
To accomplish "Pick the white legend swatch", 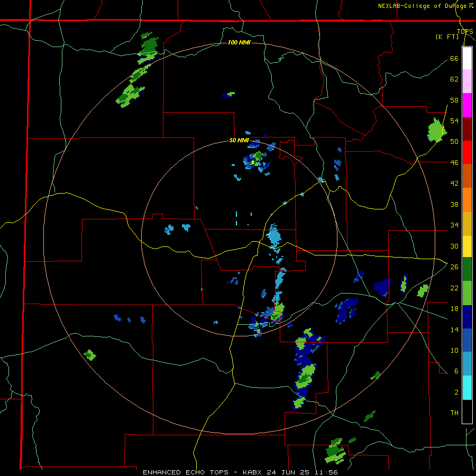I will 467,58.
